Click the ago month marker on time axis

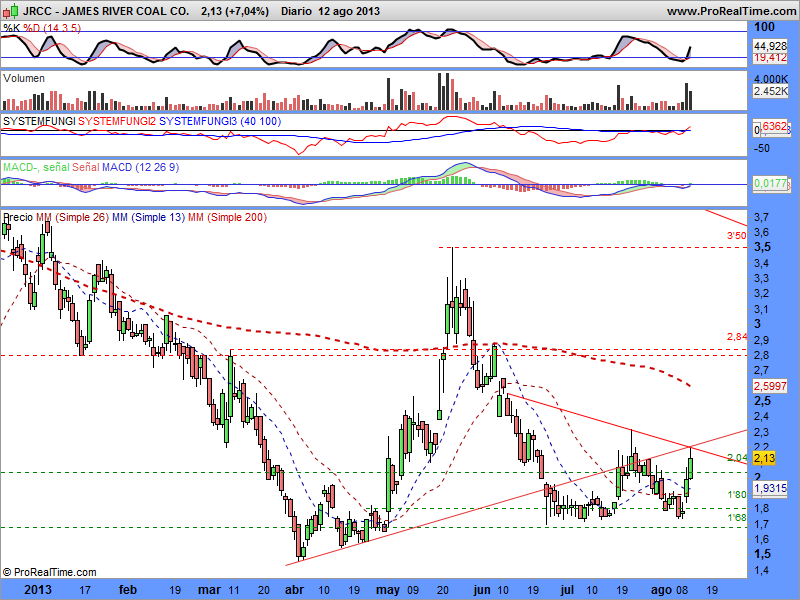pos(662,590)
